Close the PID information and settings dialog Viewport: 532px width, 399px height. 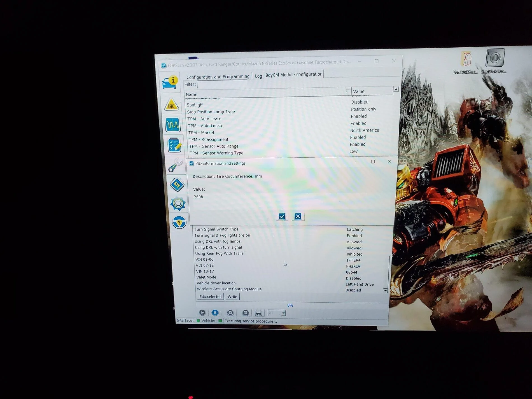(x=389, y=162)
